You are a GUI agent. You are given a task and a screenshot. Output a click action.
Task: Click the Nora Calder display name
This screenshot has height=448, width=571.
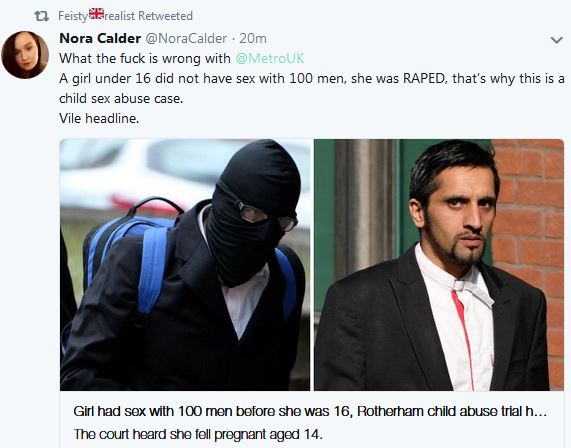click(100, 38)
